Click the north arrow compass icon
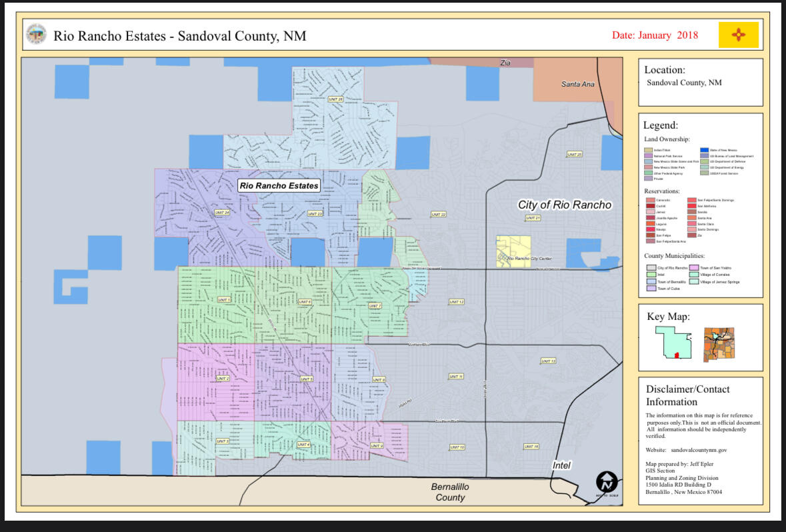Viewport: 786px width, 532px height. (607, 482)
